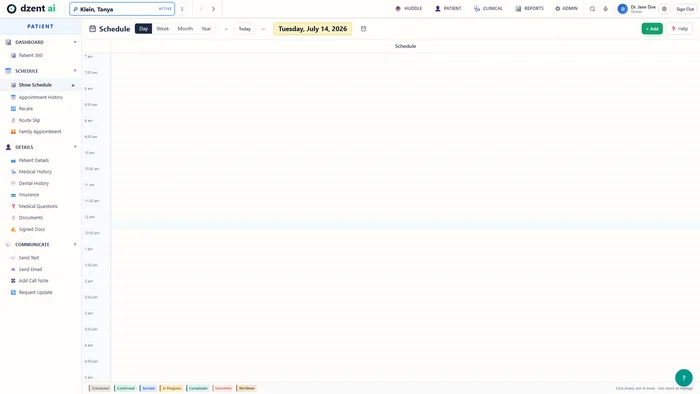
Task: Click the Add Call Note icon
Action: (13, 281)
